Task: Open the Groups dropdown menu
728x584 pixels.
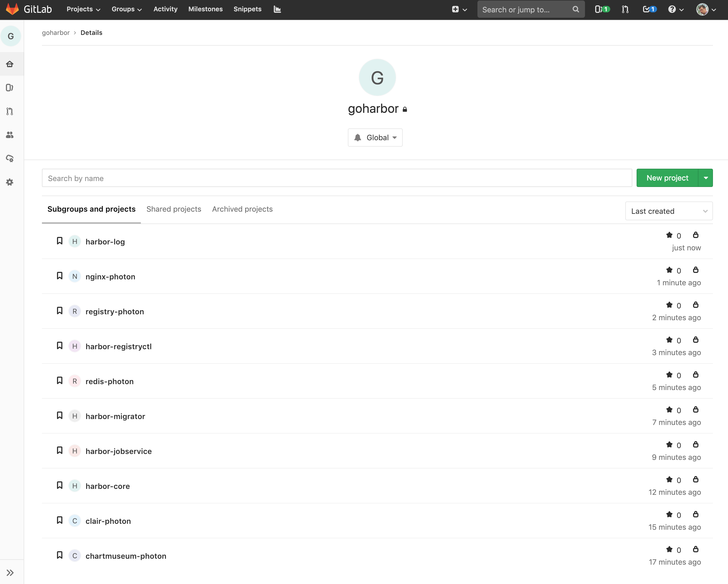Action: (127, 9)
